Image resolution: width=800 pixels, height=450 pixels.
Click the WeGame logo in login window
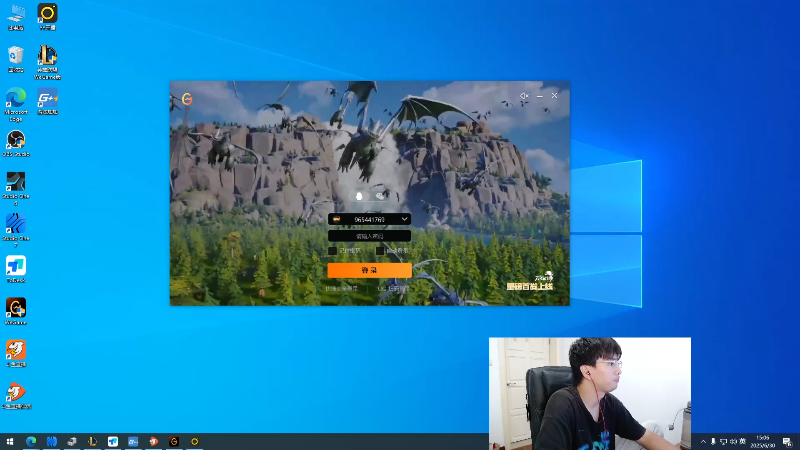coord(187,99)
